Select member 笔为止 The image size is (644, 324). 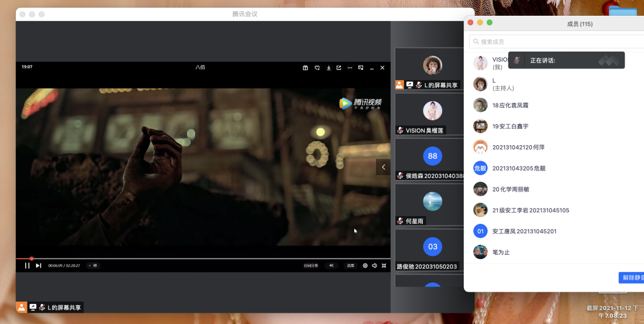click(554, 252)
